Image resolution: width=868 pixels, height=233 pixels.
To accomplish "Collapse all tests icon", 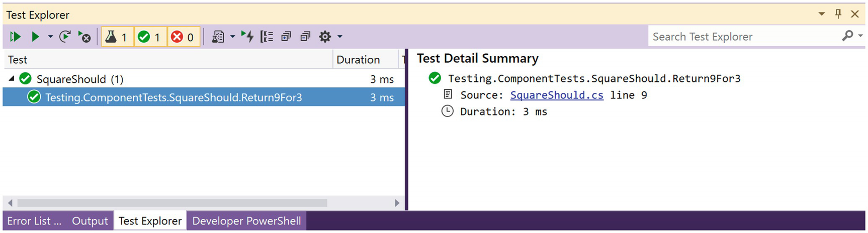I will click(x=305, y=37).
